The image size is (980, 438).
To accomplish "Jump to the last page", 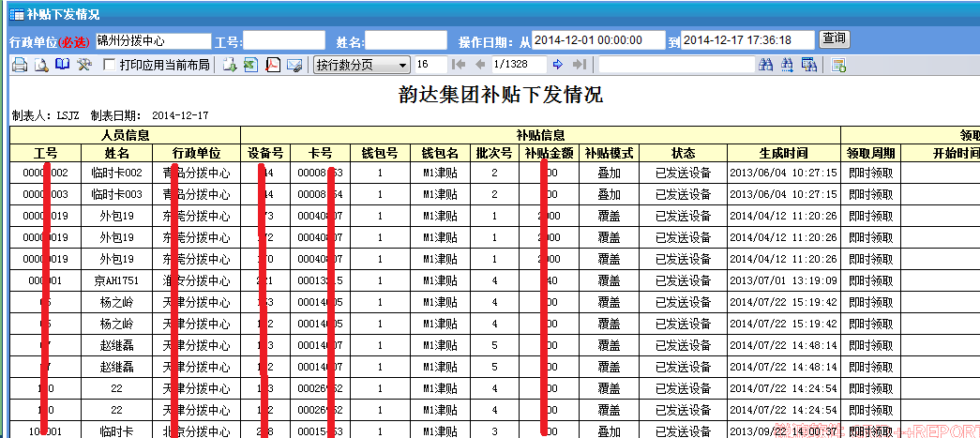I will coord(580,65).
